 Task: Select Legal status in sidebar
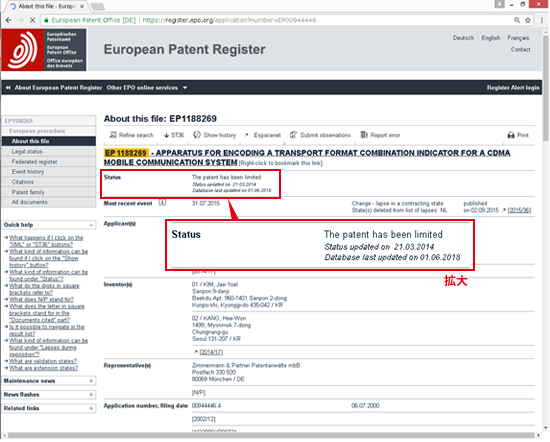tap(49, 152)
